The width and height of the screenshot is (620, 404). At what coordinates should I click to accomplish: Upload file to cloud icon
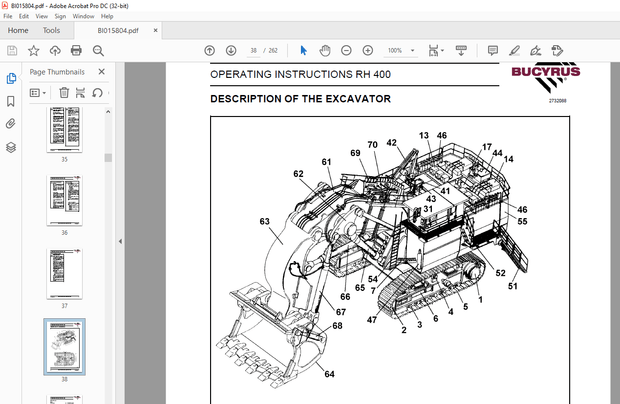click(x=55, y=51)
